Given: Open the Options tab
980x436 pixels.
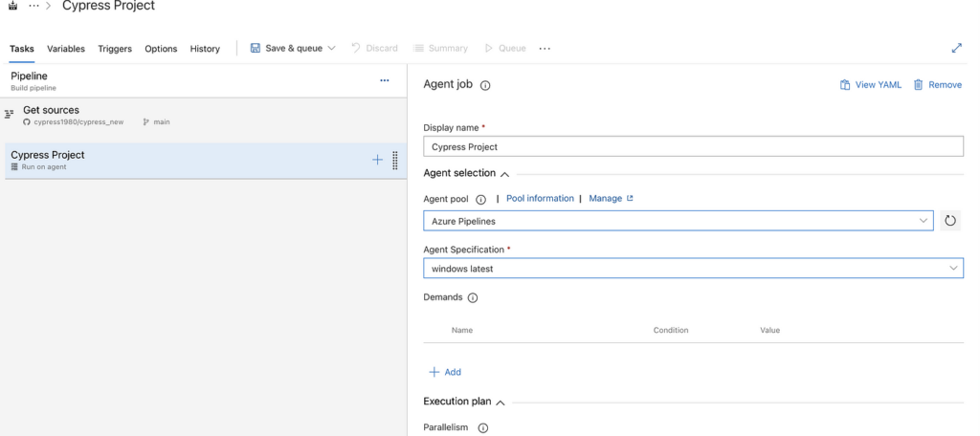Looking at the screenshot, I should 161,49.
